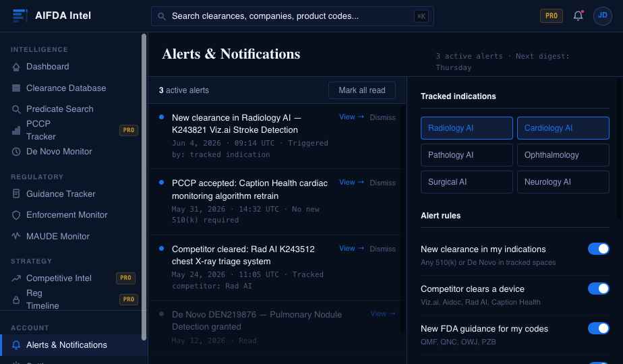Track the Neurology AI indication
Image resolution: width=623 pixels, height=364 pixels.
pos(563,182)
